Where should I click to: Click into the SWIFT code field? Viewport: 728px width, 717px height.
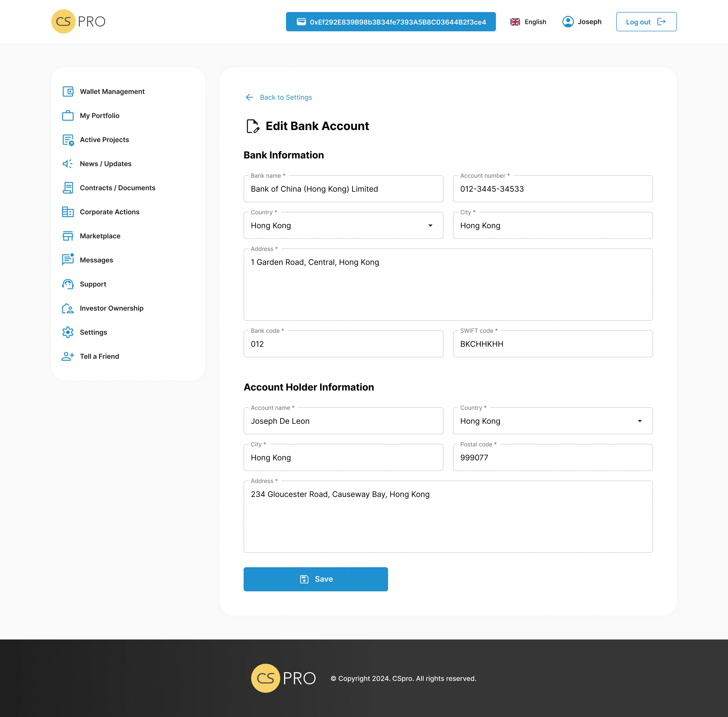point(552,344)
